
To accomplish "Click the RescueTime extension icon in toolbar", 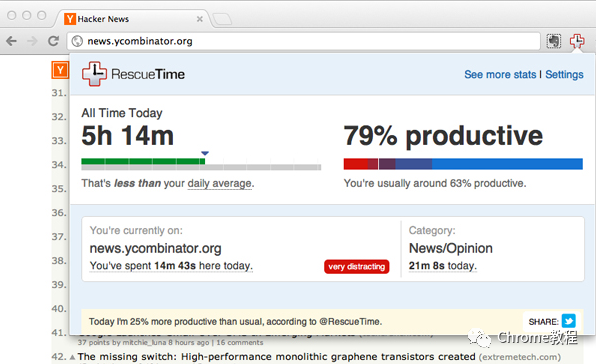I will click(x=577, y=41).
